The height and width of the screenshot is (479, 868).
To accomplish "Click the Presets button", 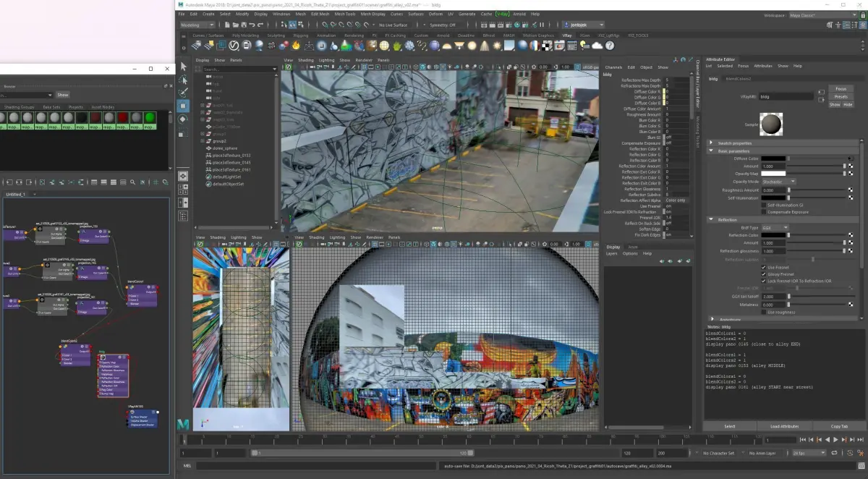I will pos(841,96).
